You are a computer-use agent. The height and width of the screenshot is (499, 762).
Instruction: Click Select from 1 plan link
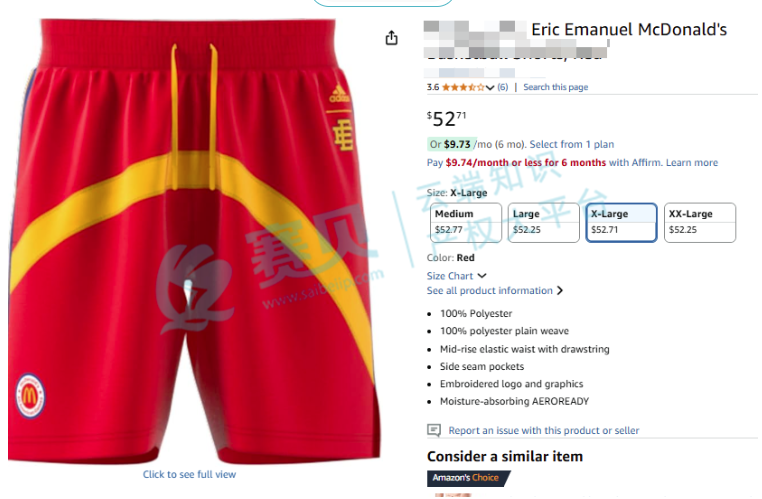point(572,144)
